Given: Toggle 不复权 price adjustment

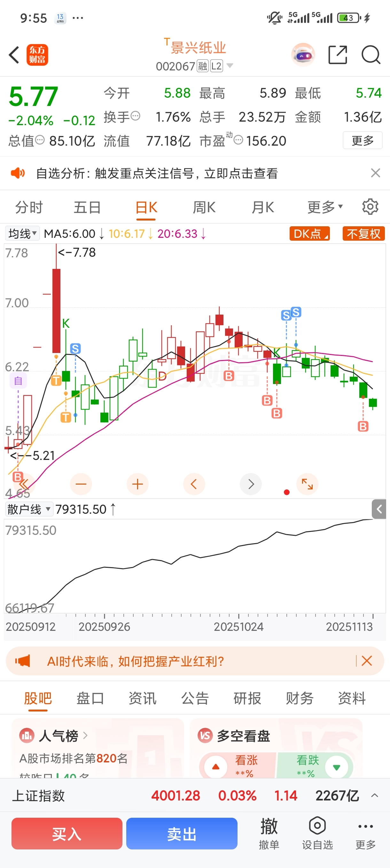Looking at the screenshot, I should tap(363, 234).
